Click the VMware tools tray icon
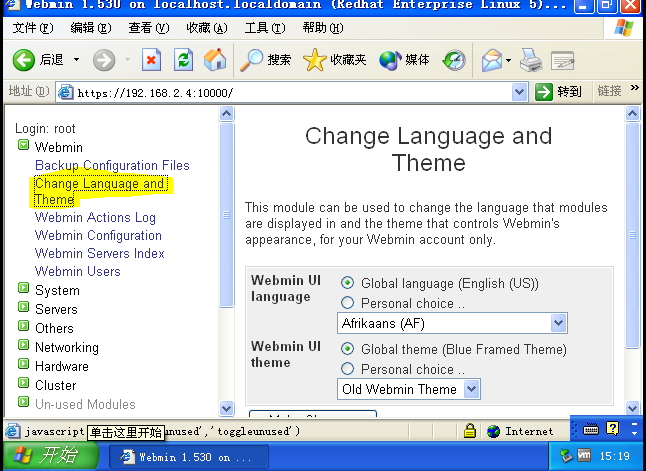The image size is (646, 471). 584,455
